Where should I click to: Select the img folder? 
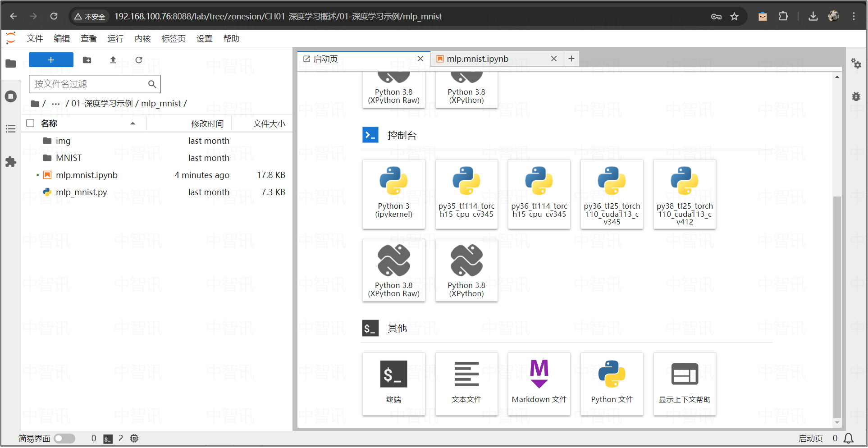pos(157,141)
